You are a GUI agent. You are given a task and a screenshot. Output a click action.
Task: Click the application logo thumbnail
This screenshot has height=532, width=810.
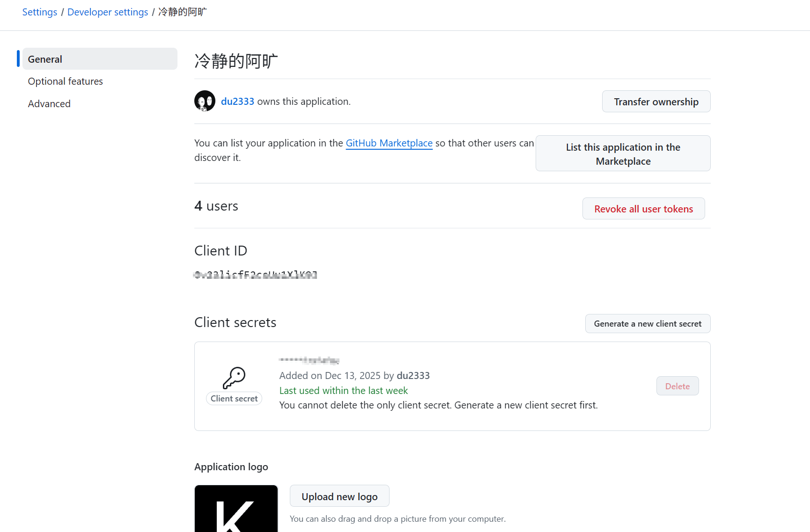pos(236,510)
